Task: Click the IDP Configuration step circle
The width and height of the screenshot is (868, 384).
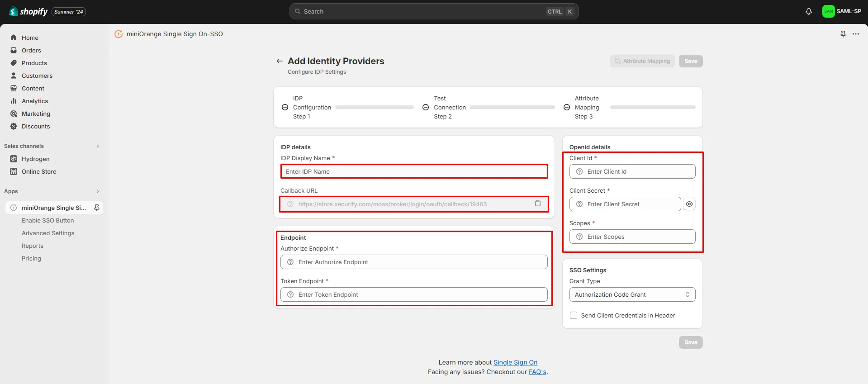Action: (x=285, y=107)
